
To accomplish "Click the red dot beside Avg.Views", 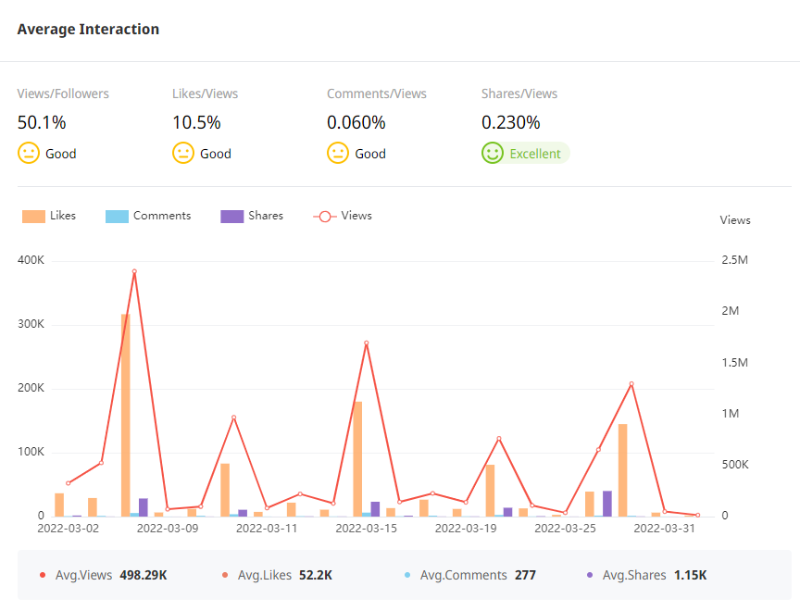I will click(41, 575).
